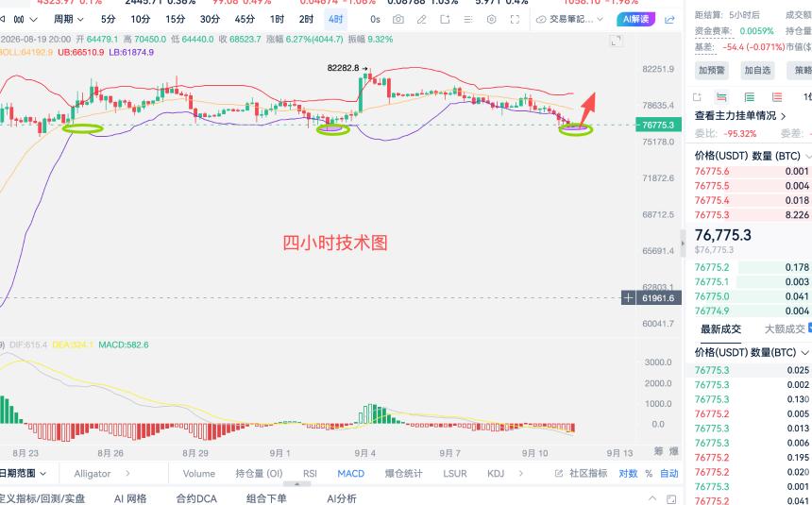Screen dimensions: 812x505
Task: Expand the recent trades column header dropdown
Action: coord(805,353)
